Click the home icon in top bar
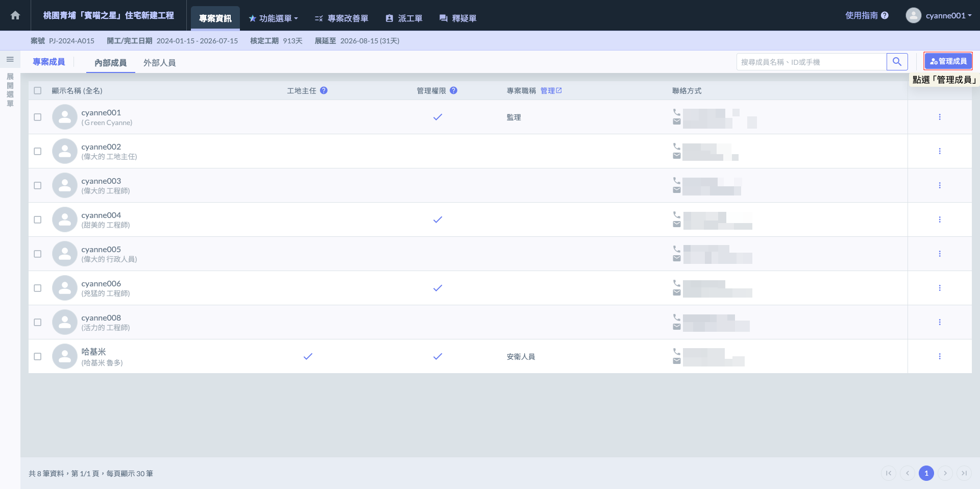This screenshot has height=489, width=980. 15,15
